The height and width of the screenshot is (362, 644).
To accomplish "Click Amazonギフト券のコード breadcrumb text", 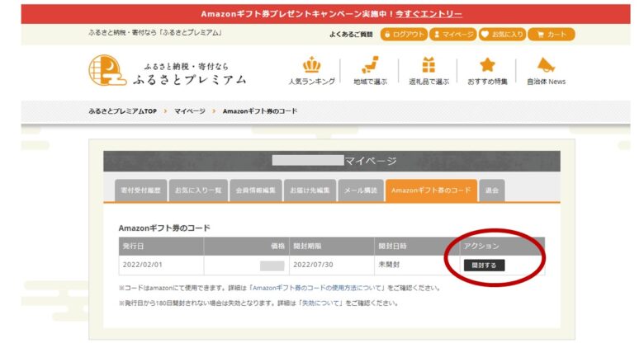I will (x=260, y=111).
